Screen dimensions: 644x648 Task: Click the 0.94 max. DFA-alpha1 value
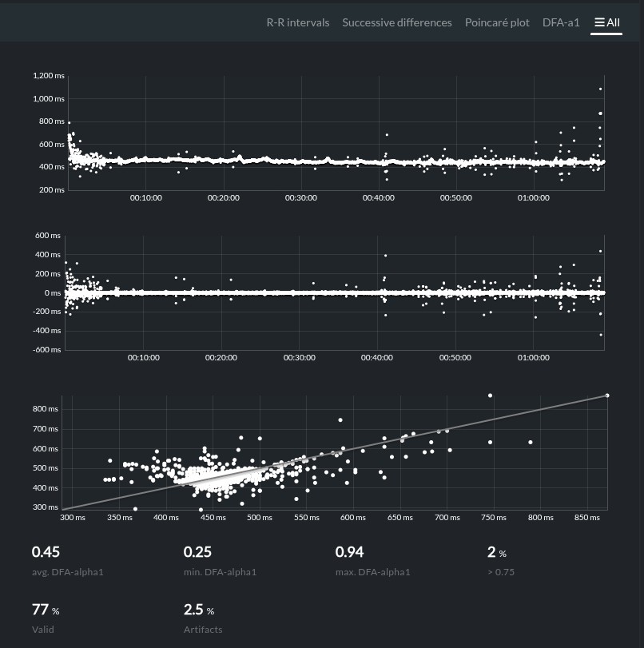350,552
